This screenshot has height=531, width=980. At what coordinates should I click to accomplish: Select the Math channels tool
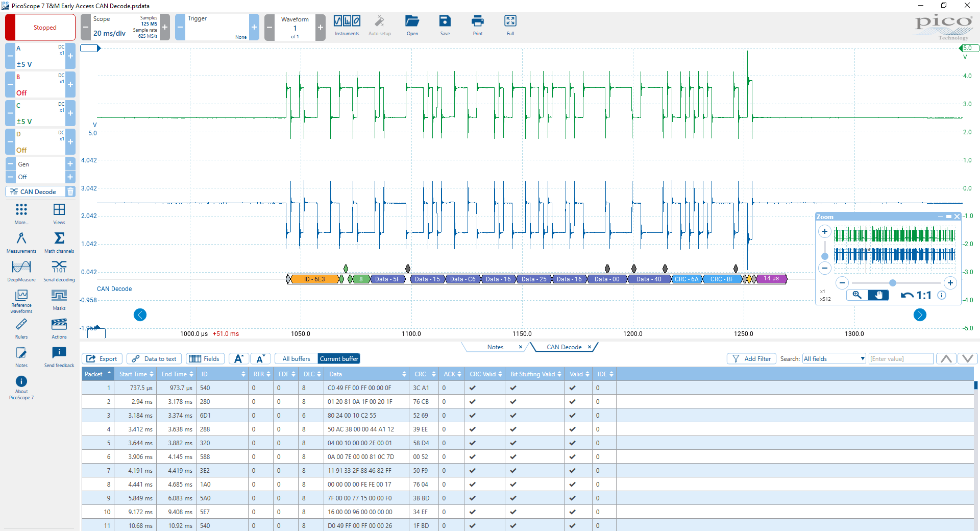tap(59, 241)
